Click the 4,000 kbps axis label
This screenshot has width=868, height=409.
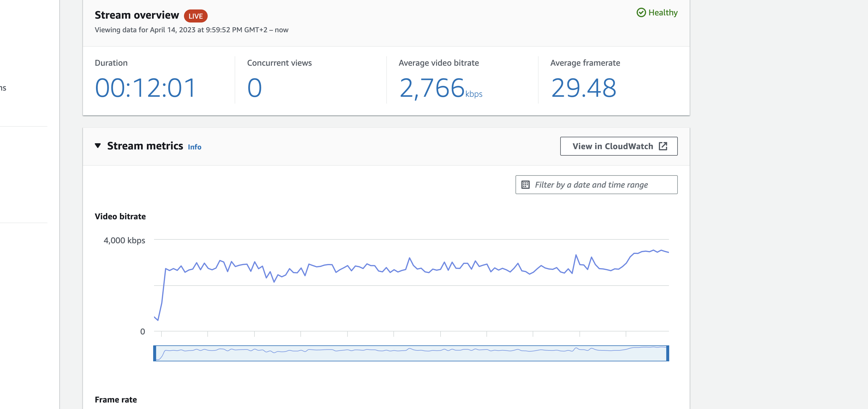point(124,240)
